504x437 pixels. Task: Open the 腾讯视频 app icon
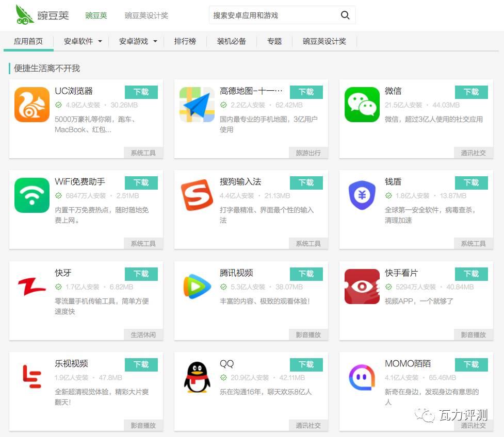(197, 287)
